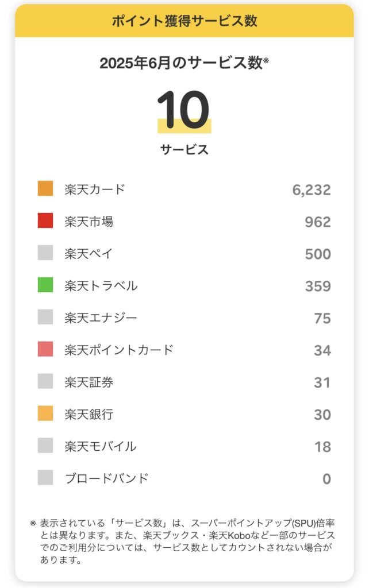Image resolution: width=369 pixels, height=588 pixels.
Task: Click the red swatch beside 楽天市場
Action: coord(45,221)
